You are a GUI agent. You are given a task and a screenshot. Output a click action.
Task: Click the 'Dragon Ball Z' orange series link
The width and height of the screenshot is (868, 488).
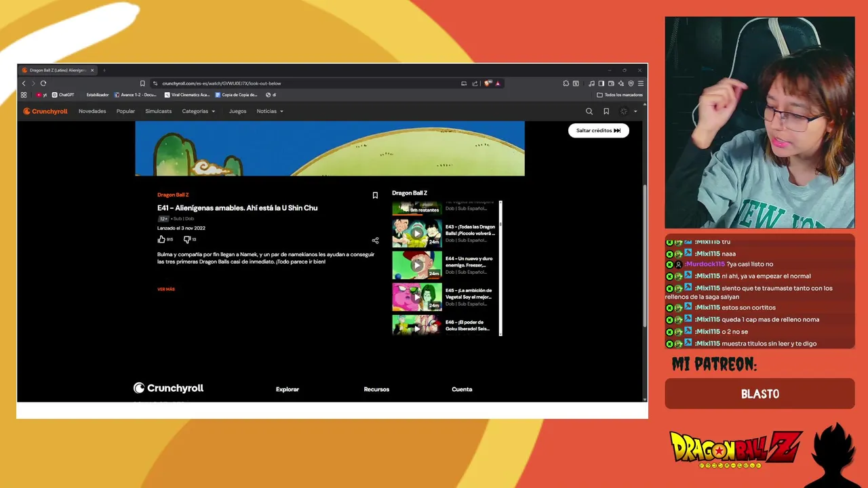point(173,195)
